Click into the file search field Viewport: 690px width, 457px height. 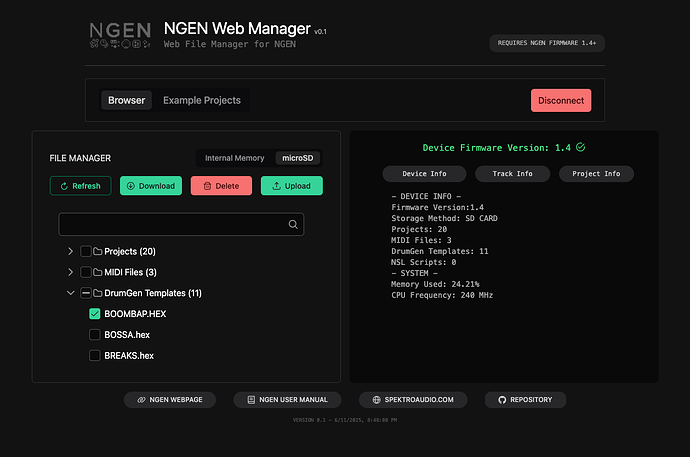pyautogui.click(x=172, y=225)
